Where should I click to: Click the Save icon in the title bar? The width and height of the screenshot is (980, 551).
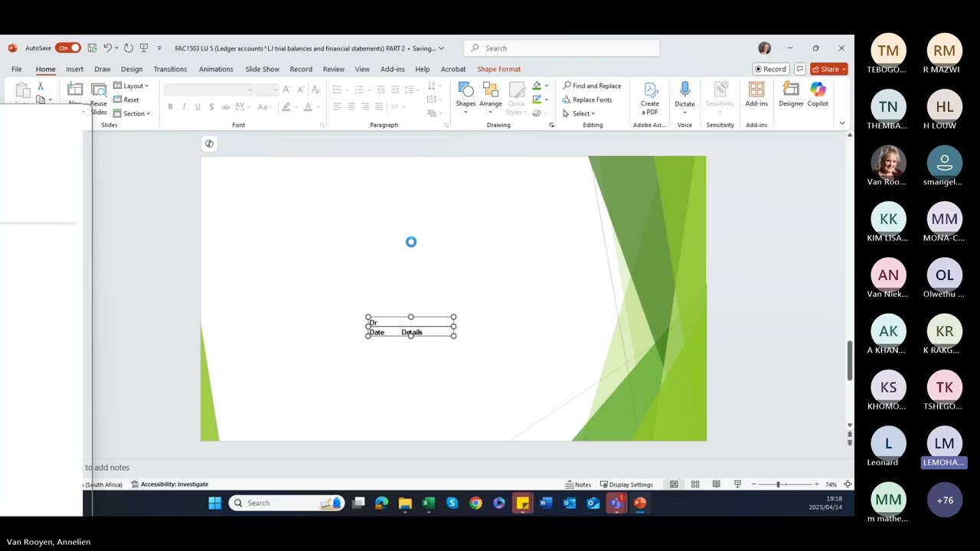(92, 48)
